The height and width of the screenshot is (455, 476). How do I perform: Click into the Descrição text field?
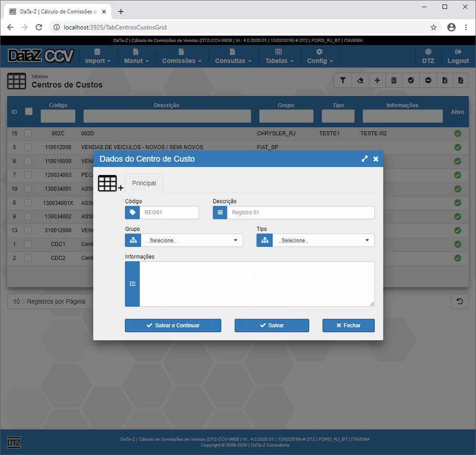pos(300,212)
